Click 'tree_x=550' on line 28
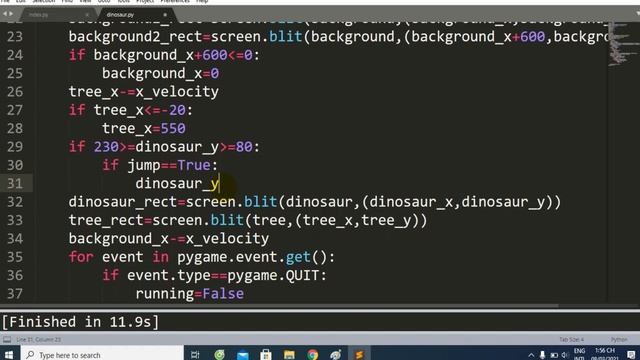The width and height of the screenshot is (640, 360). (144, 129)
